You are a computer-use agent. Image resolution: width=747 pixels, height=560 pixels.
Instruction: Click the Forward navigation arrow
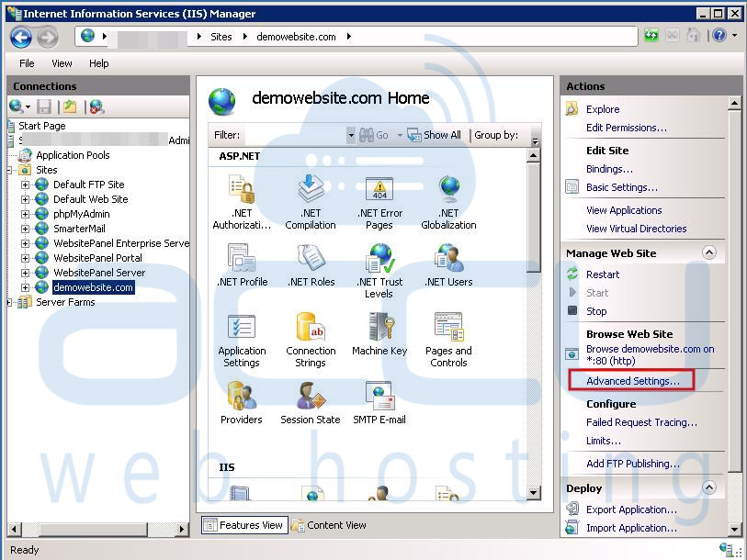48,37
